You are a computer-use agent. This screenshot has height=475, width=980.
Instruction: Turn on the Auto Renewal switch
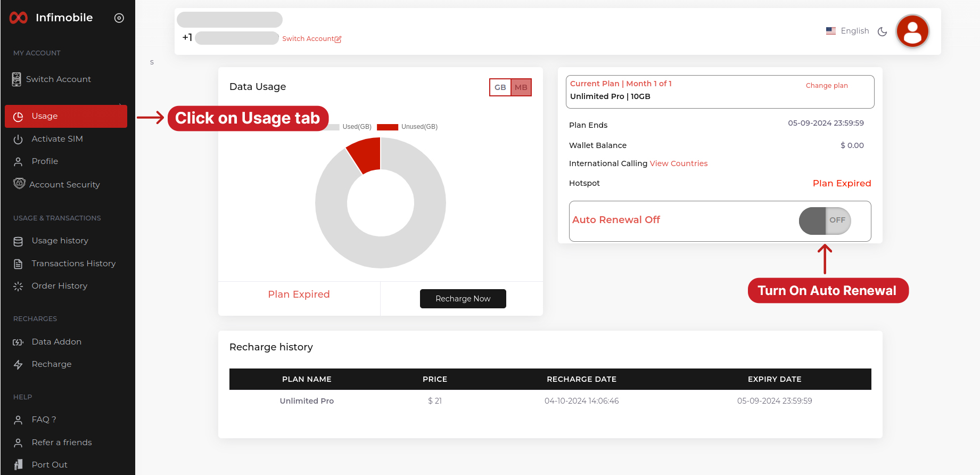pos(825,220)
